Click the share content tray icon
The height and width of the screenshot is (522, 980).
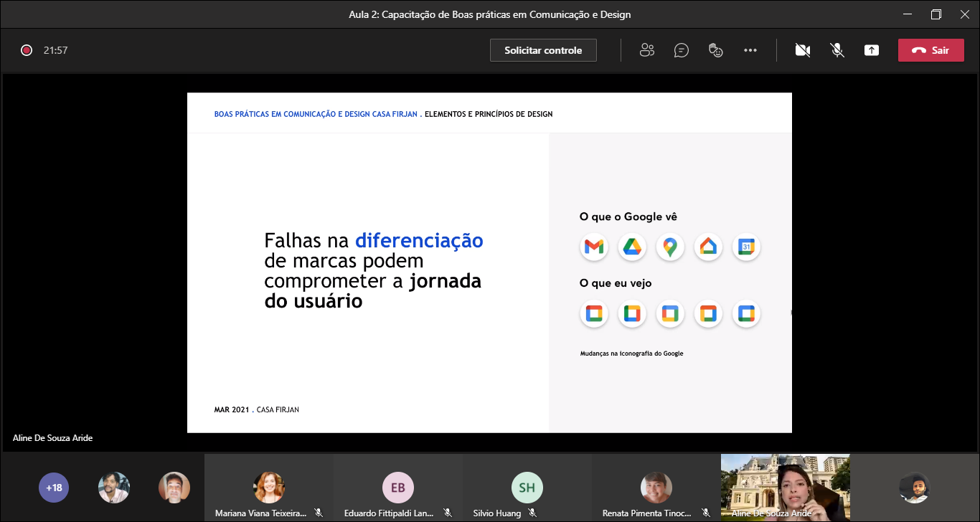click(x=872, y=50)
